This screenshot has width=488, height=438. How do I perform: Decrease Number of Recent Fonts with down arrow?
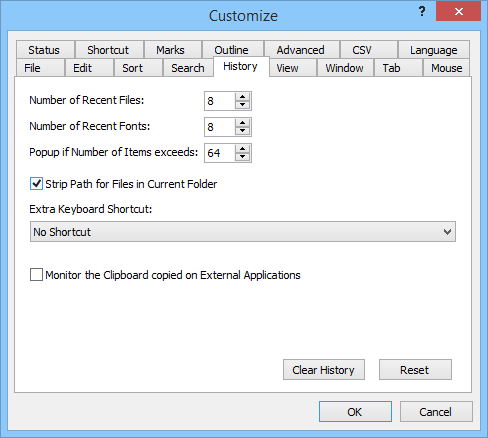click(242, 131)
